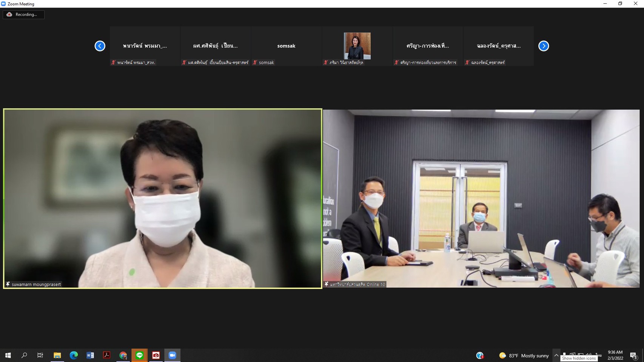This screenshot has height=362, width=644.
Task: Open the notification center icon
Action: (x=633, y=356)
